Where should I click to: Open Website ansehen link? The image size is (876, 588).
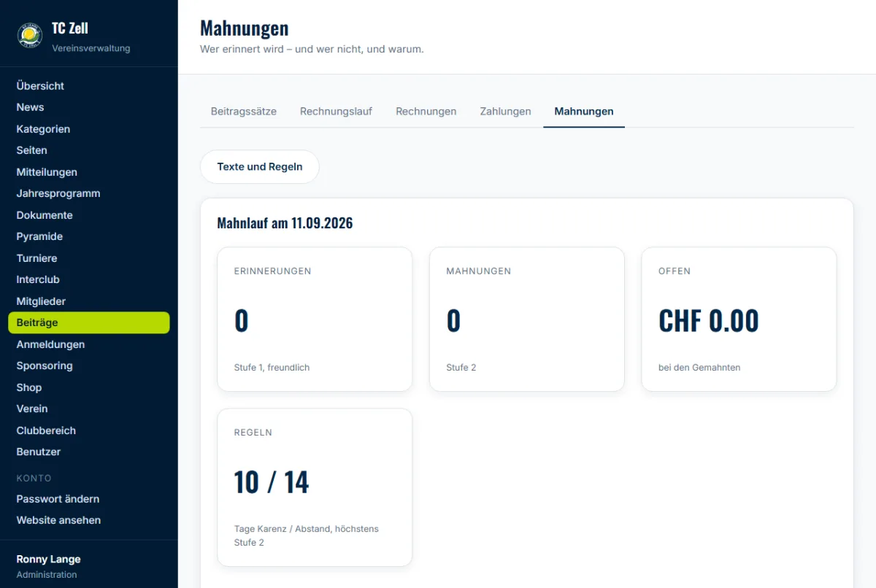(x=88, y=520)
